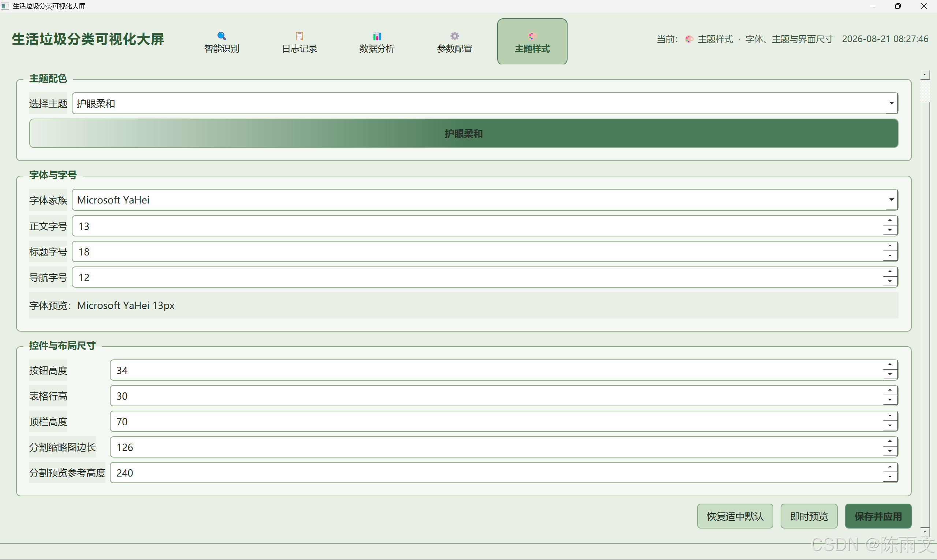Click the 护眼柔和 gradient preview bar

(x=464, y=134)
